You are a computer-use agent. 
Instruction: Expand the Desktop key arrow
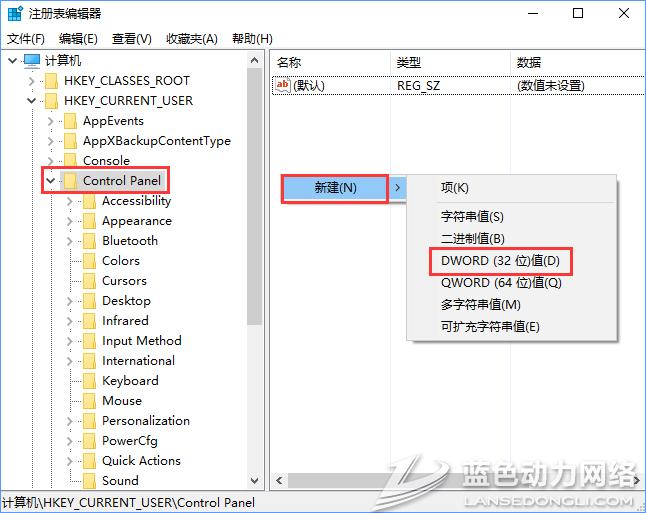pyautogui.click(x=70, y=301)
